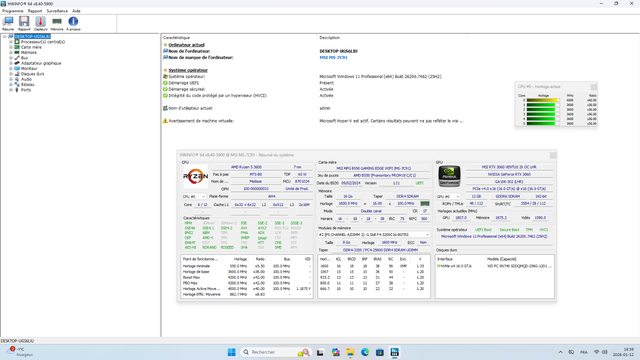Click the Mémoire RAM module toolbar icon

57,23
